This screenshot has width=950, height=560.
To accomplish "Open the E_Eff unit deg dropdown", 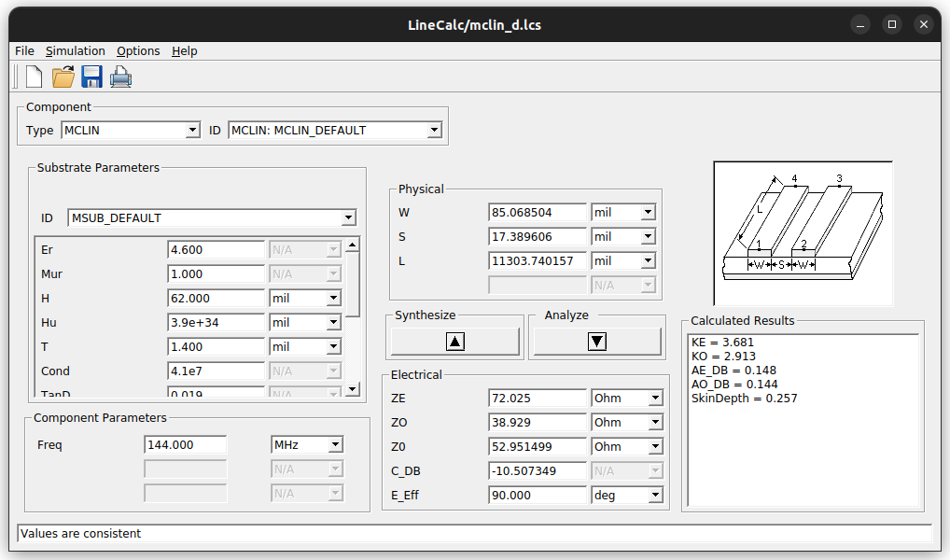I will click(655, 495).
